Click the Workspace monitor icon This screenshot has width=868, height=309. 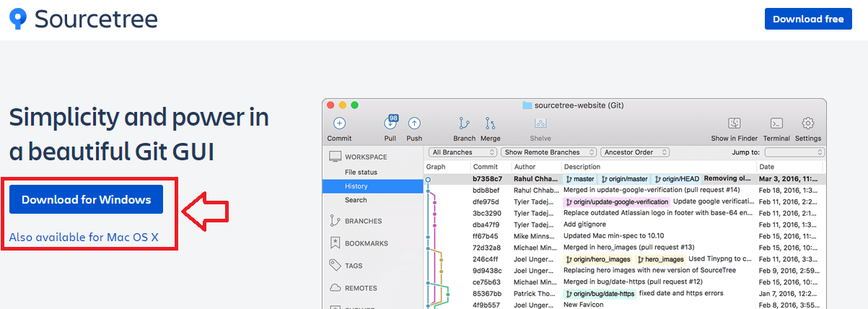tap(335, 157)
